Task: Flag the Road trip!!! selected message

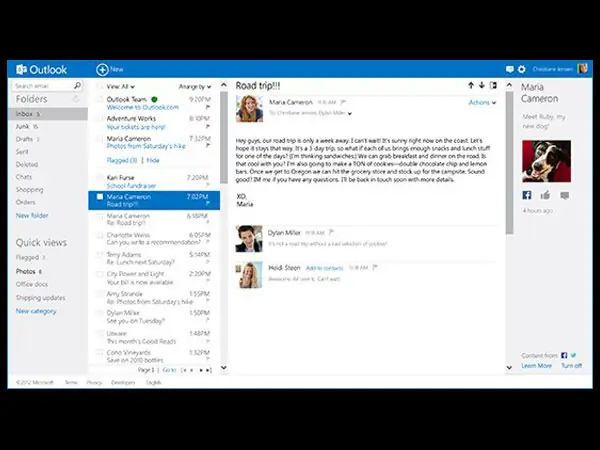Action: coord(208,204)
